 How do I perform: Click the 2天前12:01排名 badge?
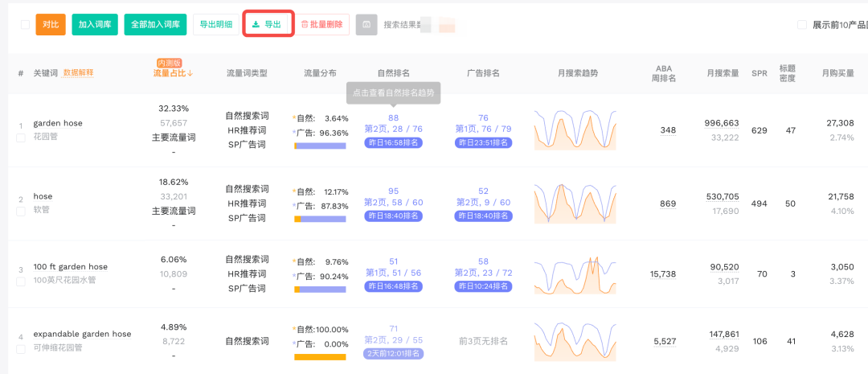(x=394, y=354)
